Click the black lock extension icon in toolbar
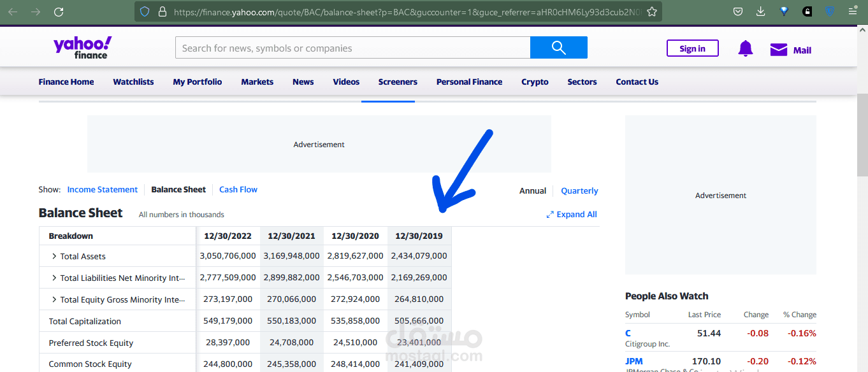 [807, 11]
